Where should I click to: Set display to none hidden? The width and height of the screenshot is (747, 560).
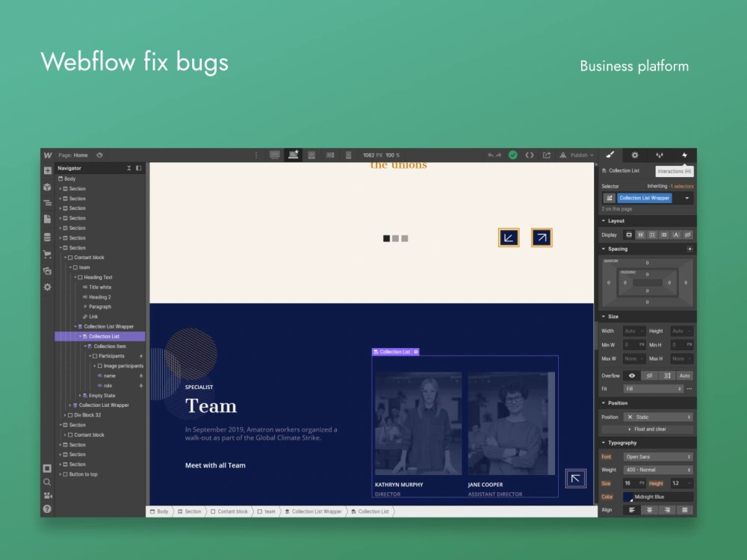[687, 234]
